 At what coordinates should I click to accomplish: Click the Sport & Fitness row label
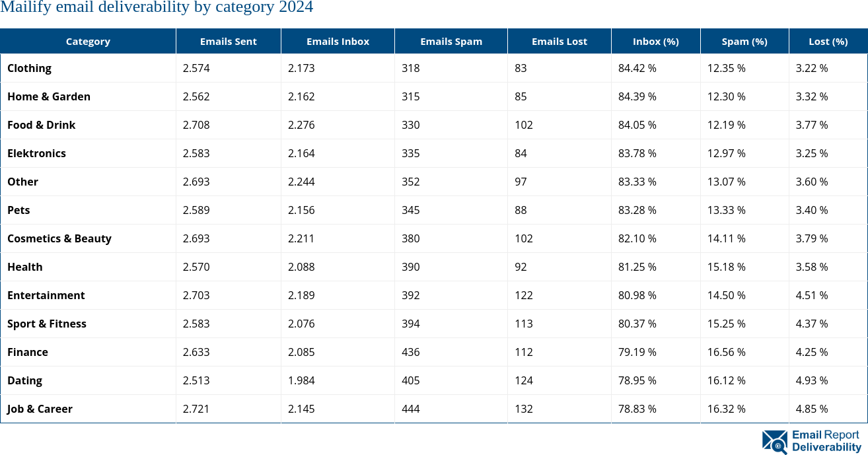(47, 324)
